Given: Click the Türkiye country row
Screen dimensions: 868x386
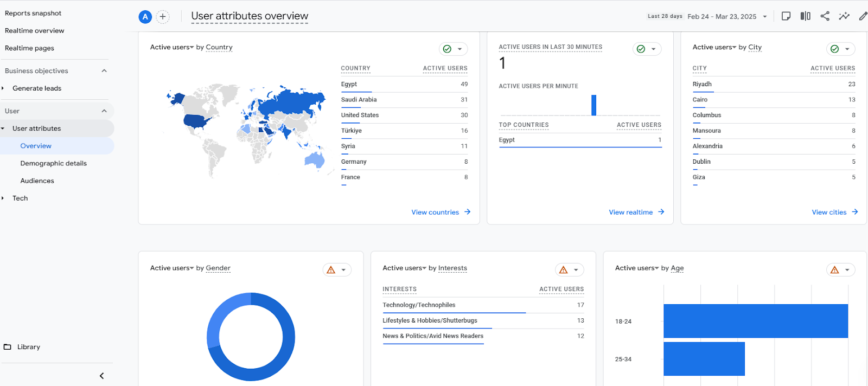Looking at the screenshot, I should [404, 131].
